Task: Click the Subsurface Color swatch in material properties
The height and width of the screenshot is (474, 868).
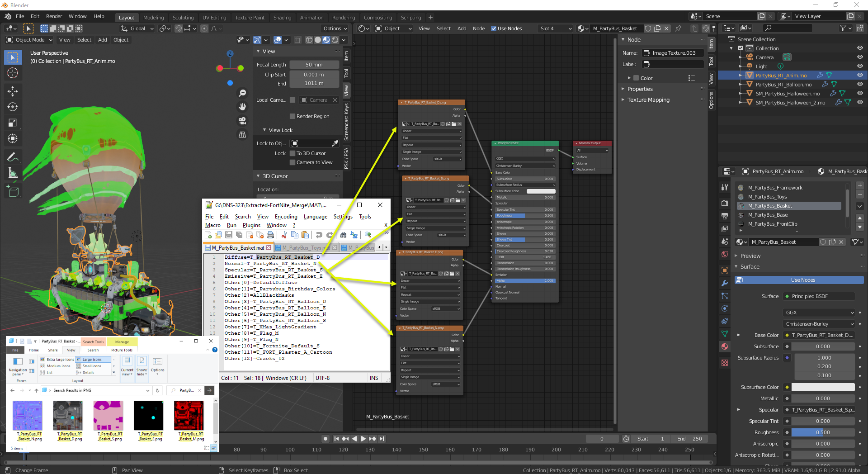Action: (823, 387)
